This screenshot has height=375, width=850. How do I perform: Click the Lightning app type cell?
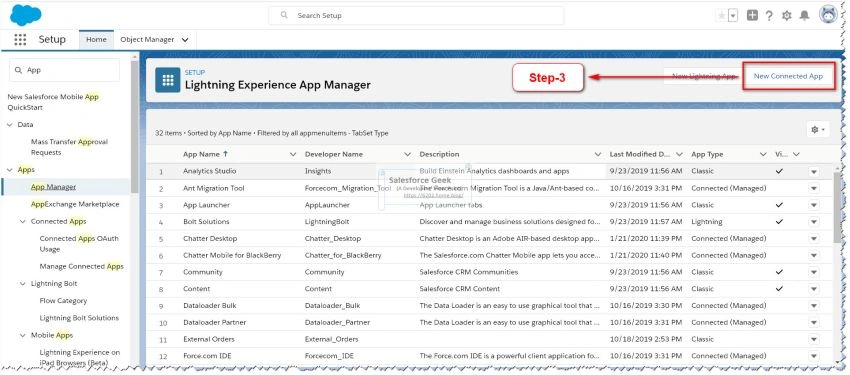tap(707, 222)
